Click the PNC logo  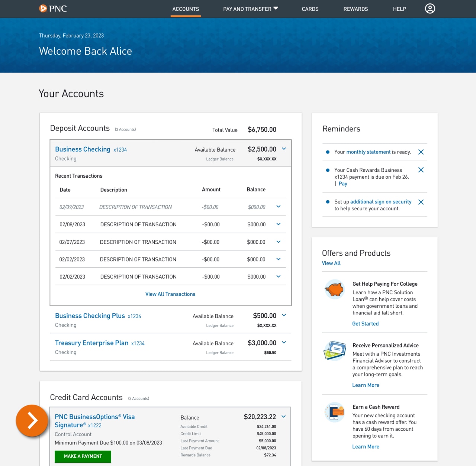[53, 9]
